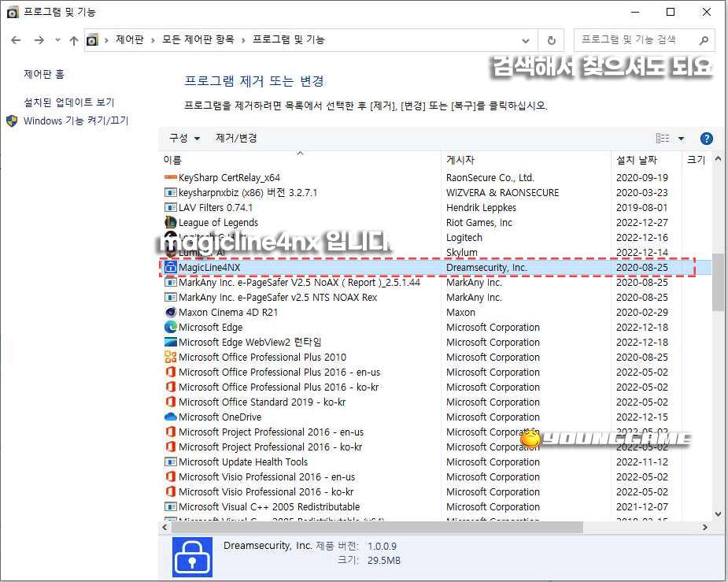Click the horizontal scrollbar thumb
The image size is (728, 582).
377,527
